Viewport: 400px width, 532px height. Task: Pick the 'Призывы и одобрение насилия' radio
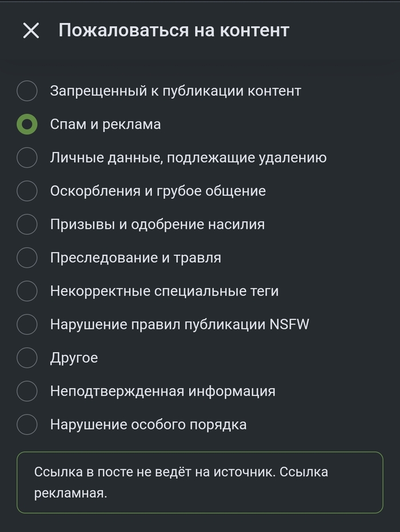tap(27, 224)
